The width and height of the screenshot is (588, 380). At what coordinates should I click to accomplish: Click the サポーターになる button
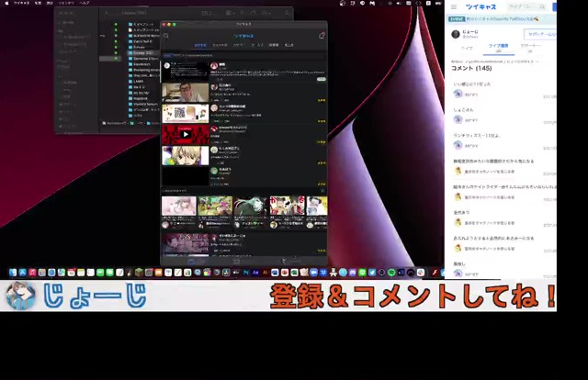pos(540,34)
